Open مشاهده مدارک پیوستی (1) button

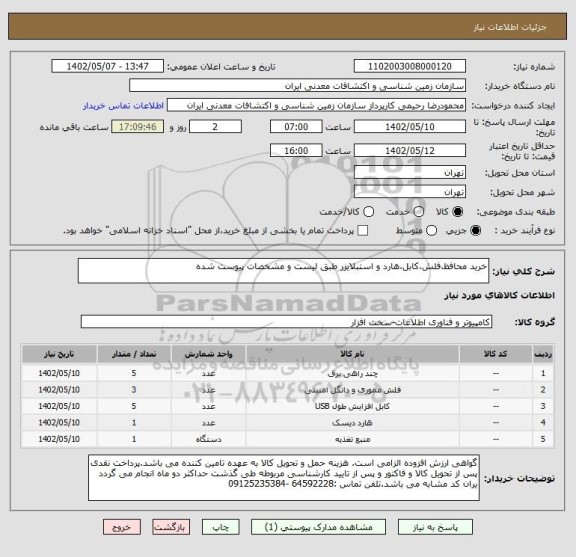coord(318,527)
